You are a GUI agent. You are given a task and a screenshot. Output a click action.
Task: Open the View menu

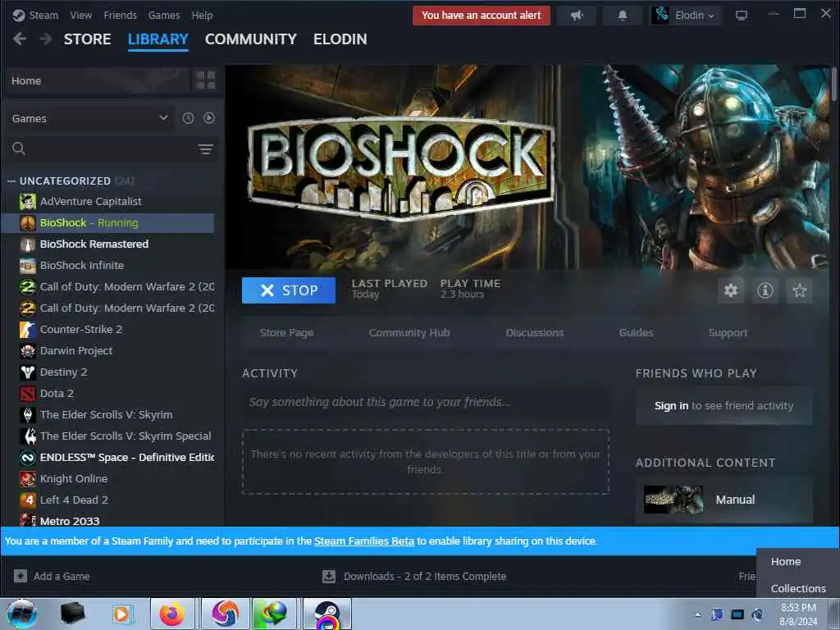(x=81, y=16)
